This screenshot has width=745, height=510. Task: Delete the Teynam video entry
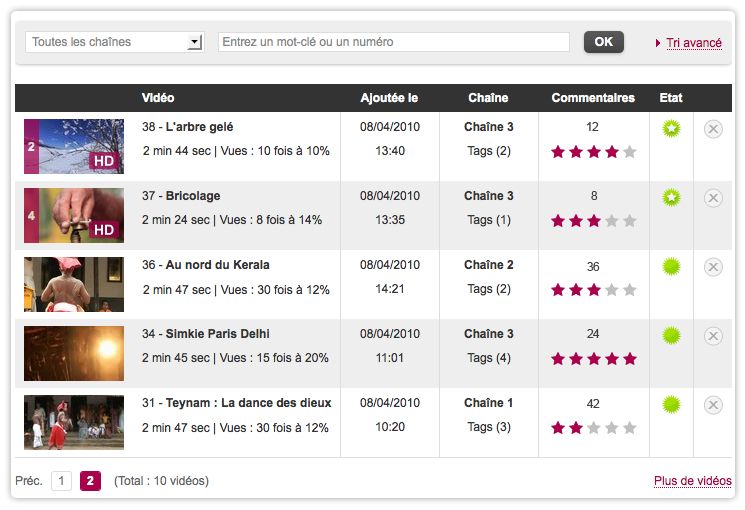click(713, 405)
